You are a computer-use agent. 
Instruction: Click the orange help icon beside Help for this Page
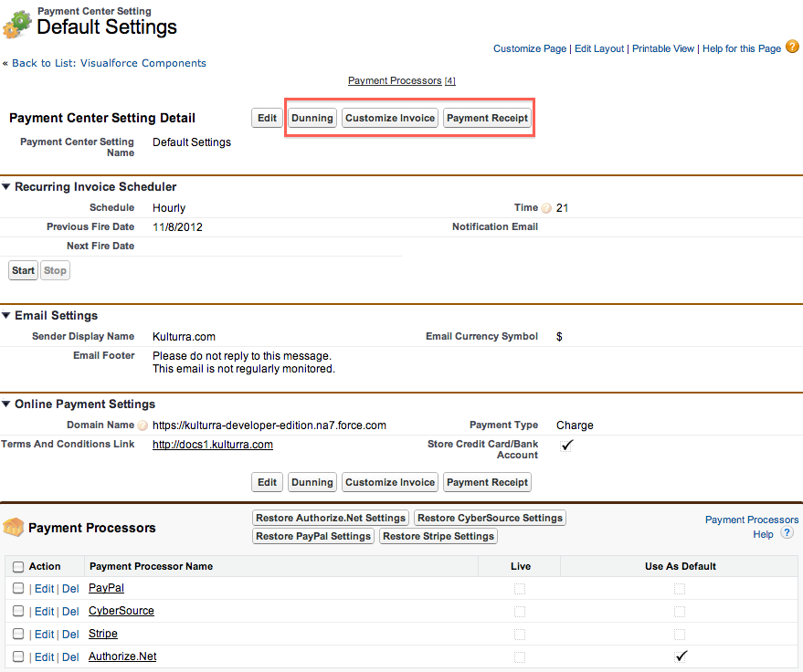coord(790,48)
